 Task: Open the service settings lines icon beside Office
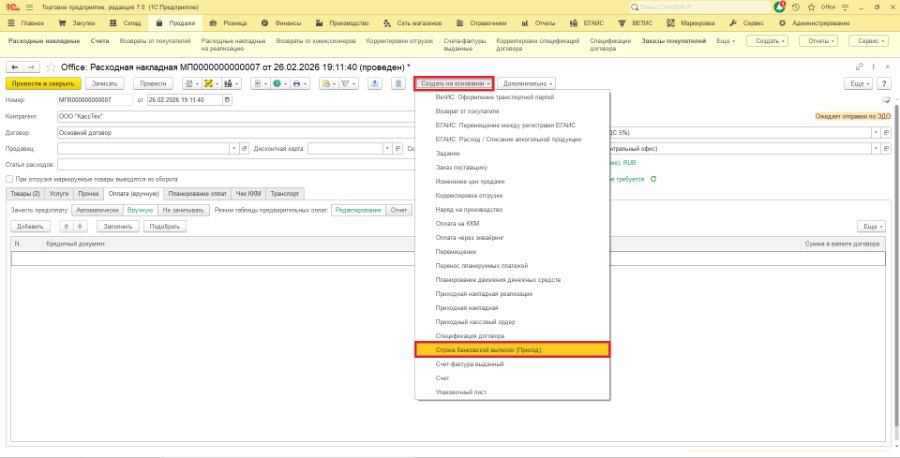tap(843, 7)
